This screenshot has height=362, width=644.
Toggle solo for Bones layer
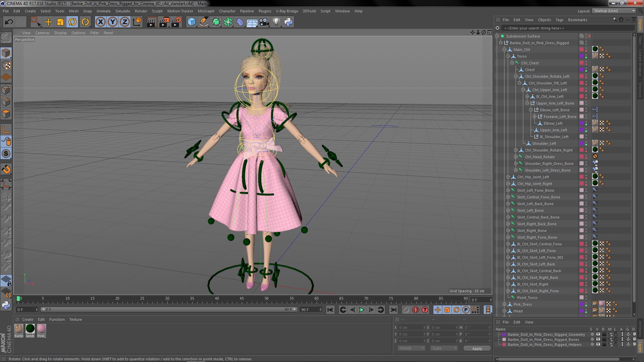592,340
